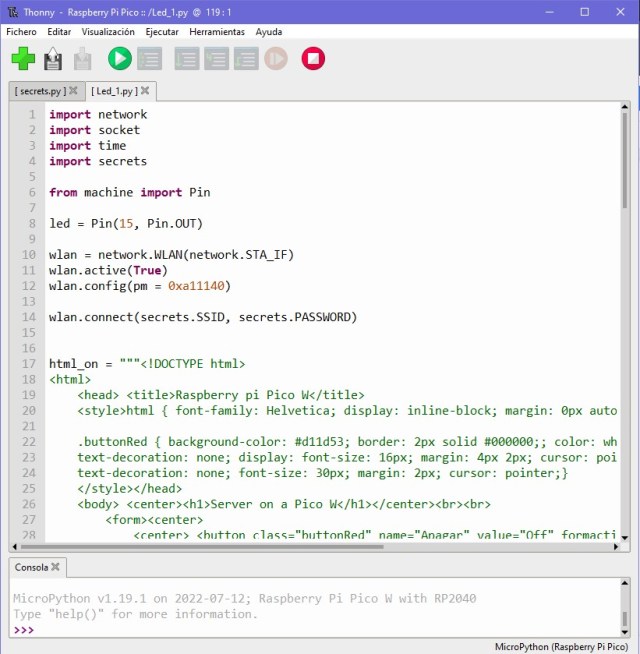Click the '.buttonRed' style line
The width and height of the screenshot is (640, 654).
[x=347, y=442]
